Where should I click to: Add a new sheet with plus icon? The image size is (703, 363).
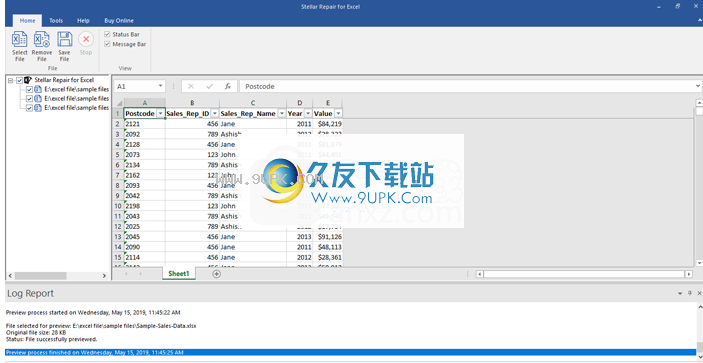point(217,274)
